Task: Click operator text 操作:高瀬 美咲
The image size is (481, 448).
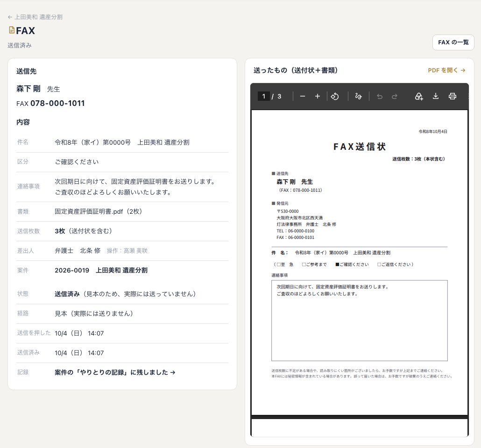Action: pyautogui.click(x=127, y=251)
